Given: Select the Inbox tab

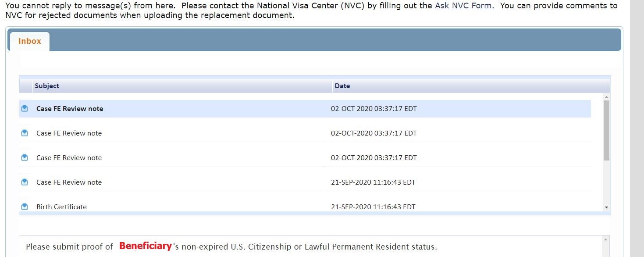Looking at the screenshot, I should [x=30, y=41].
